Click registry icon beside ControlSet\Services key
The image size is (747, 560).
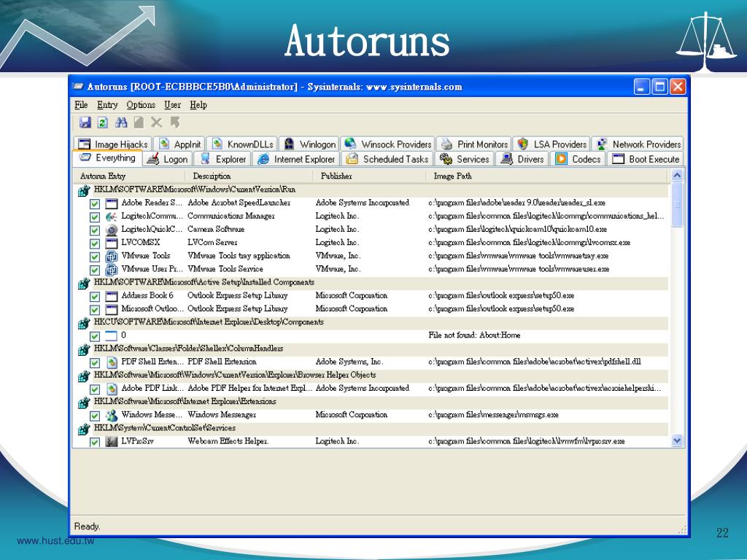point(84,429)
